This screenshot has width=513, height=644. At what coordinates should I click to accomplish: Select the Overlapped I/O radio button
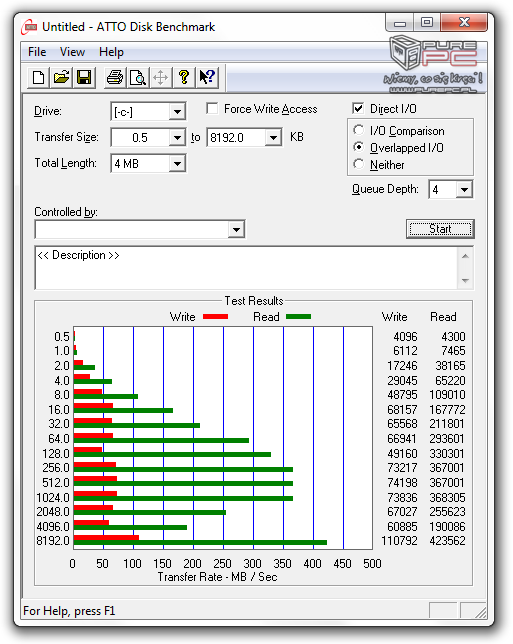(358, 147)
